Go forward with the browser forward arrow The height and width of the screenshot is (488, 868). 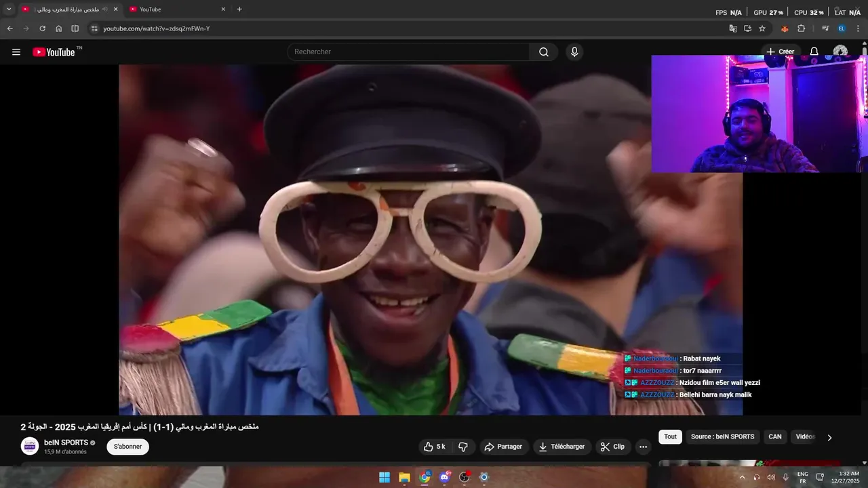(x=26, y=28)
